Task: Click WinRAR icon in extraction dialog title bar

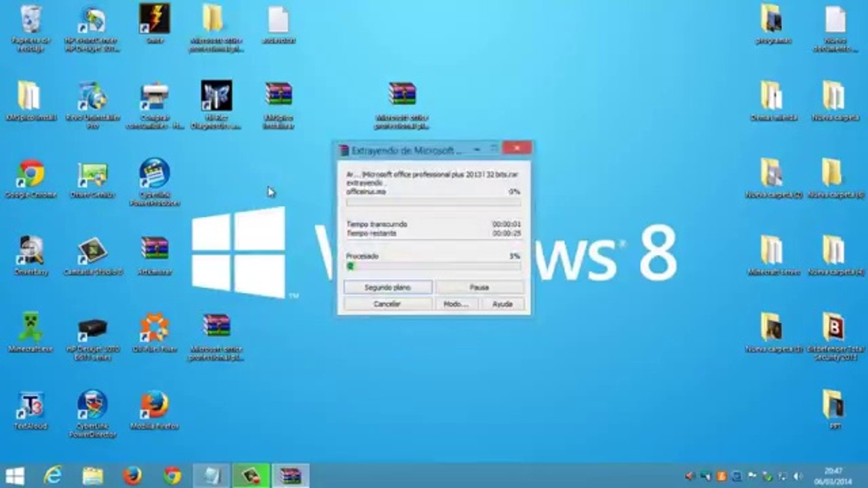Action: coord(344,150)
